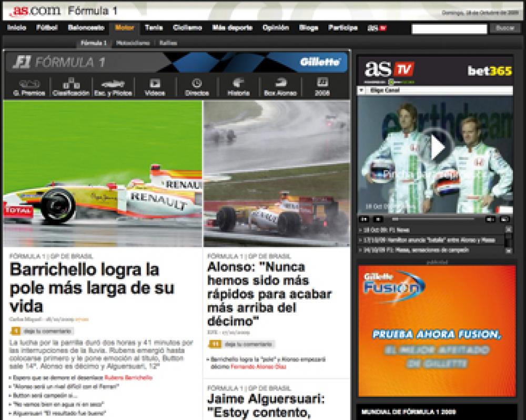Switch to the Rallies sub-tab
Image resolution: width=526 pixels, height=420 pixels.
[x=168, y=43]
